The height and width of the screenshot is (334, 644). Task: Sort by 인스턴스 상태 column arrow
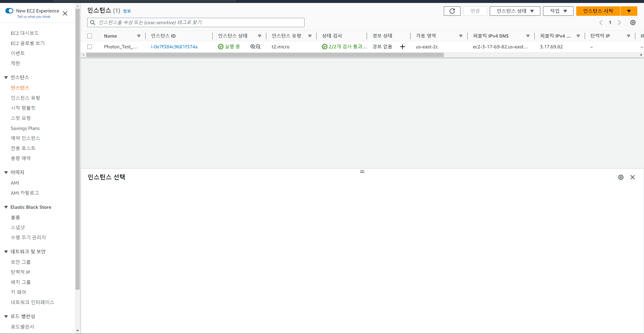(259, 36)
